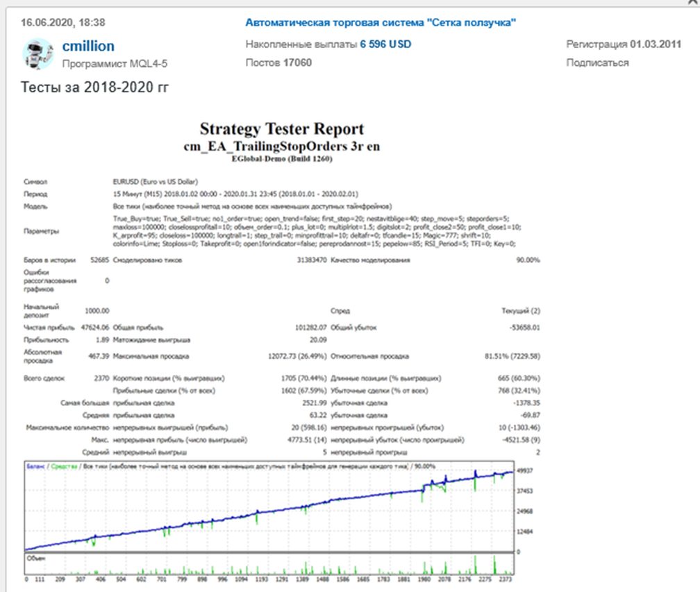
Task: Click the post date "16.06.2020, 18:38"
Action: (63, 22)
